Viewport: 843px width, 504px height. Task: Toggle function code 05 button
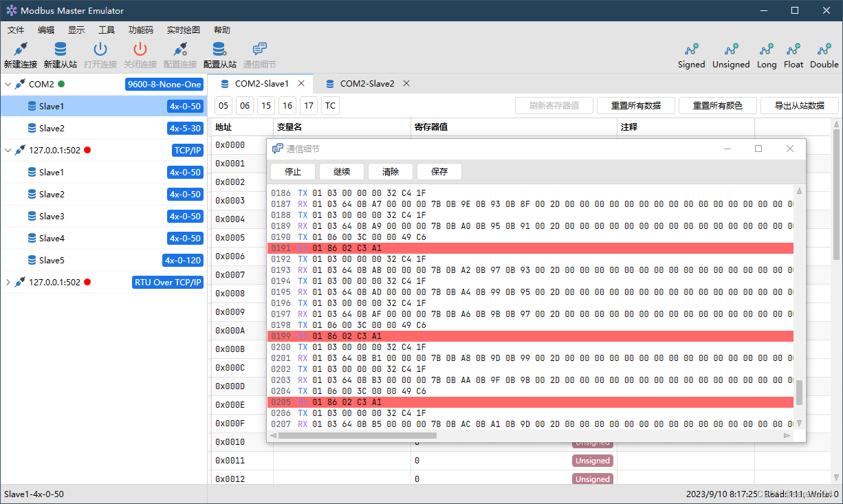[x=224, y=105]
